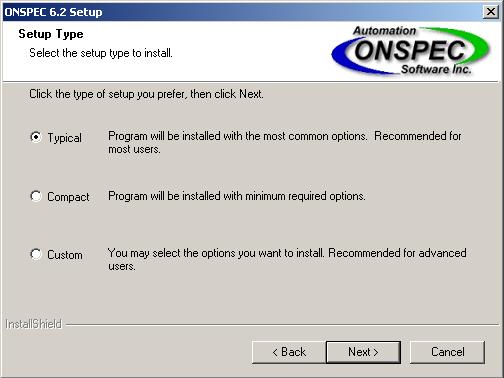The image size is (504, 378).
Task: Click the 'Select the setup type to install' text
Action: click(101, 53)
